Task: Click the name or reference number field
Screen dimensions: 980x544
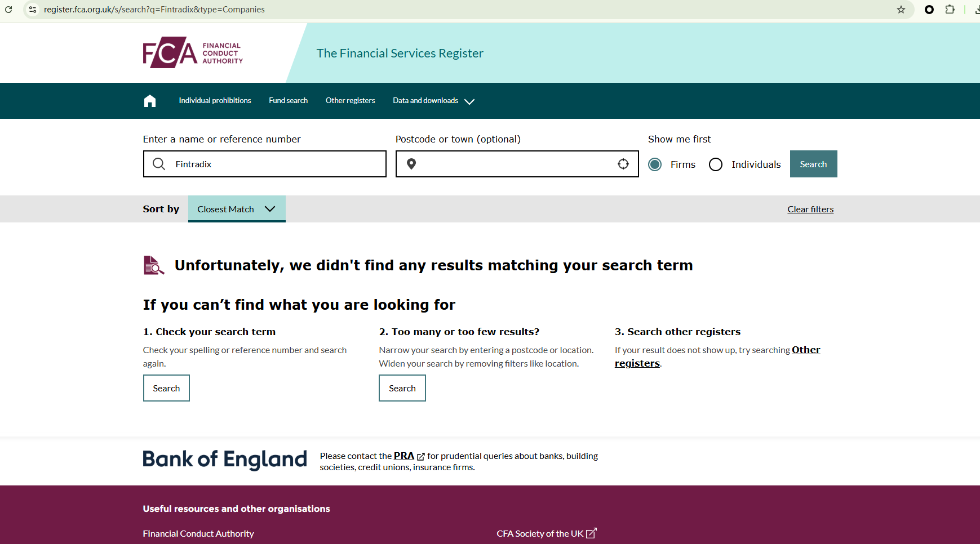Action: pos(265,164)
